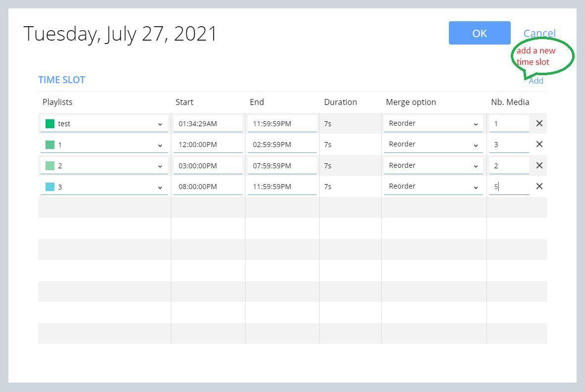Click the Nb. Media column header
Image resolution: width=585 pixels, height=392 pixels.
click(510, 102)
